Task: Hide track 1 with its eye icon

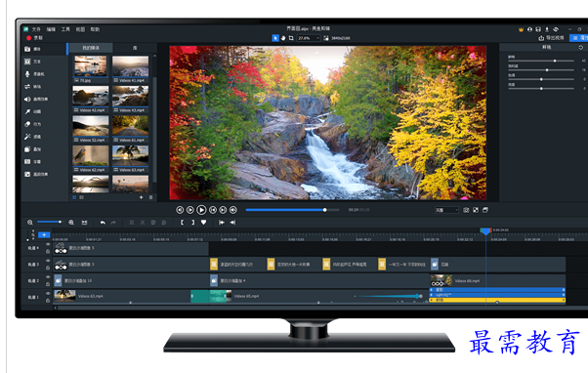Action: tap(48, 293)
